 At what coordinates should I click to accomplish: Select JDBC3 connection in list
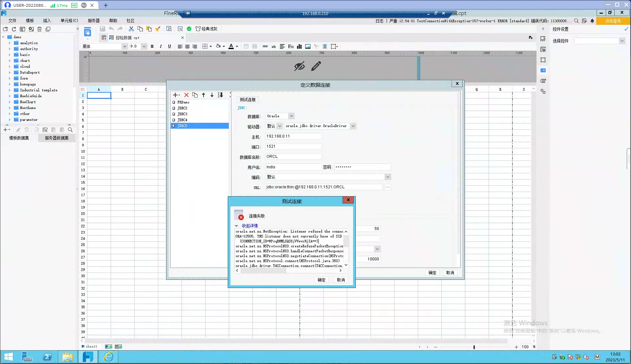coord(199,114)
